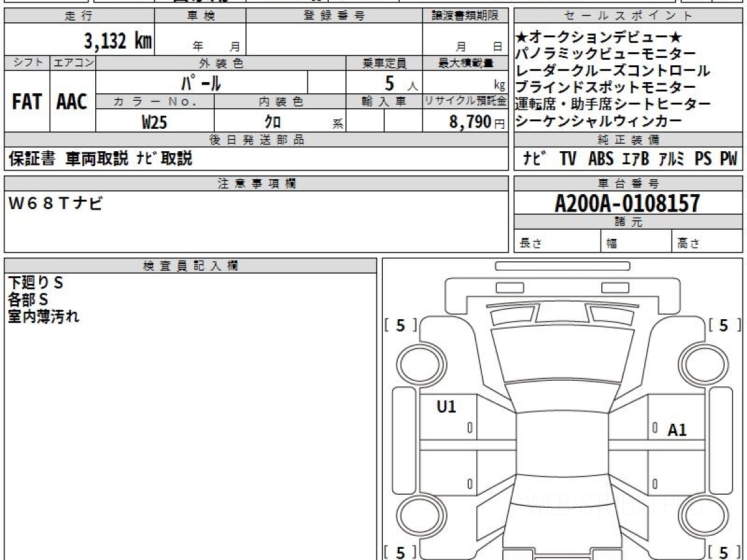
Task: Select the リサイクル預託金 header
Action: pyautogui.click(x=465, y=101)
